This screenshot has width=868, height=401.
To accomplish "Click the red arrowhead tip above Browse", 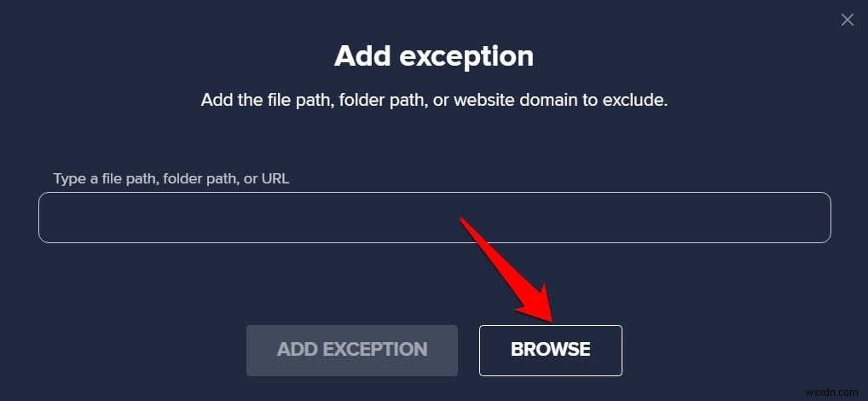I will click(549, 317).
